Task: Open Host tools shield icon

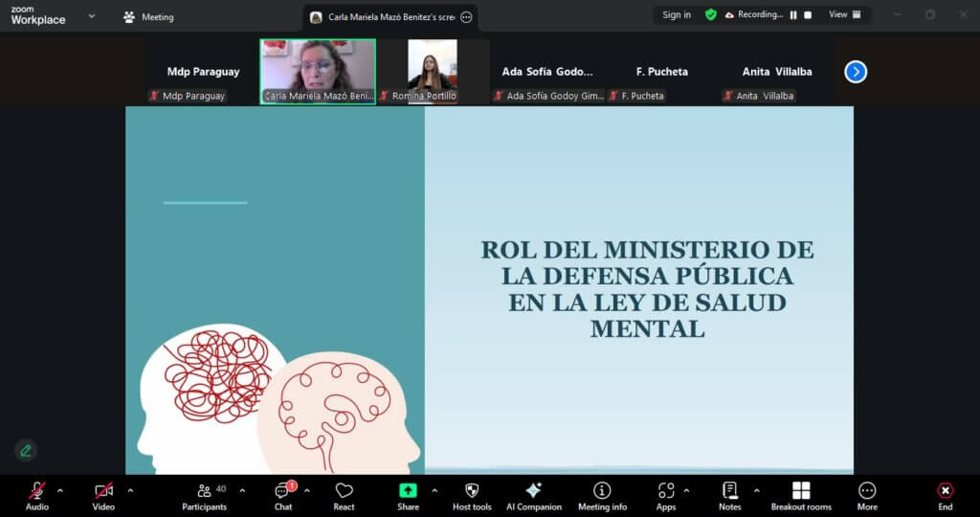Action: (472, 495)
